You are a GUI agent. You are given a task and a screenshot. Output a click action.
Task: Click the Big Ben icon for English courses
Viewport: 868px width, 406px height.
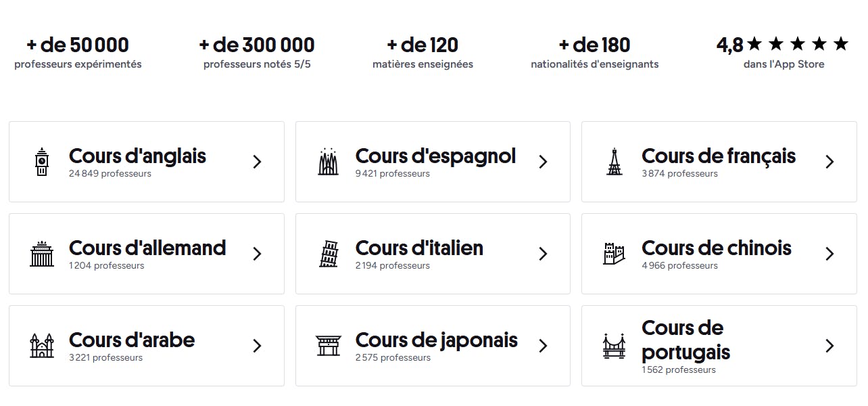point(42,162)
